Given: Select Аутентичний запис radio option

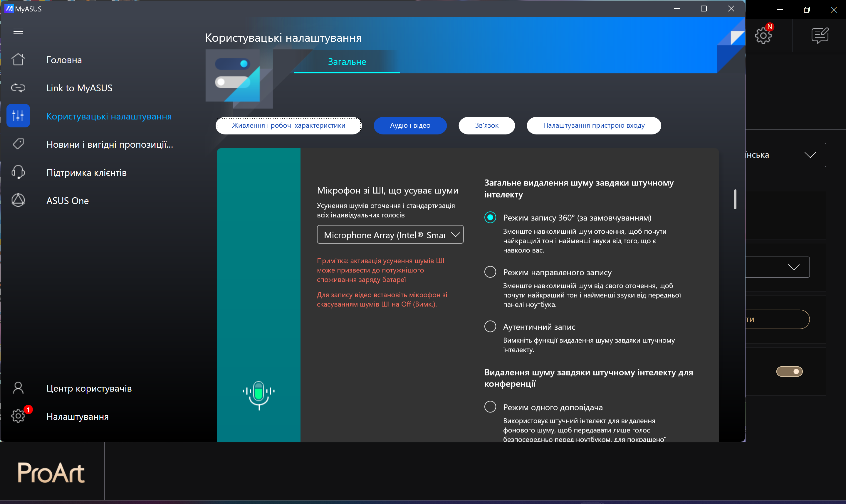Looking at the screenshot, I should tap(490, 326).
